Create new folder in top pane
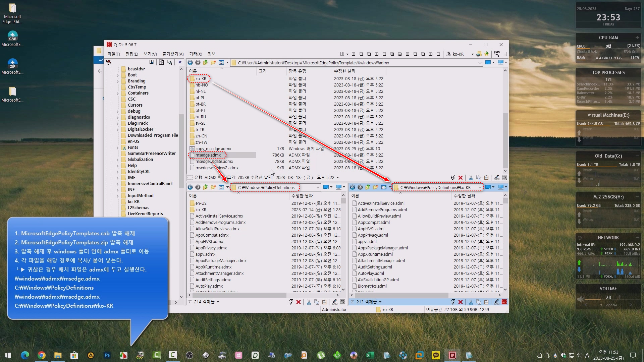The height and width of the screenshot is (362, 644). pos(213,63)
